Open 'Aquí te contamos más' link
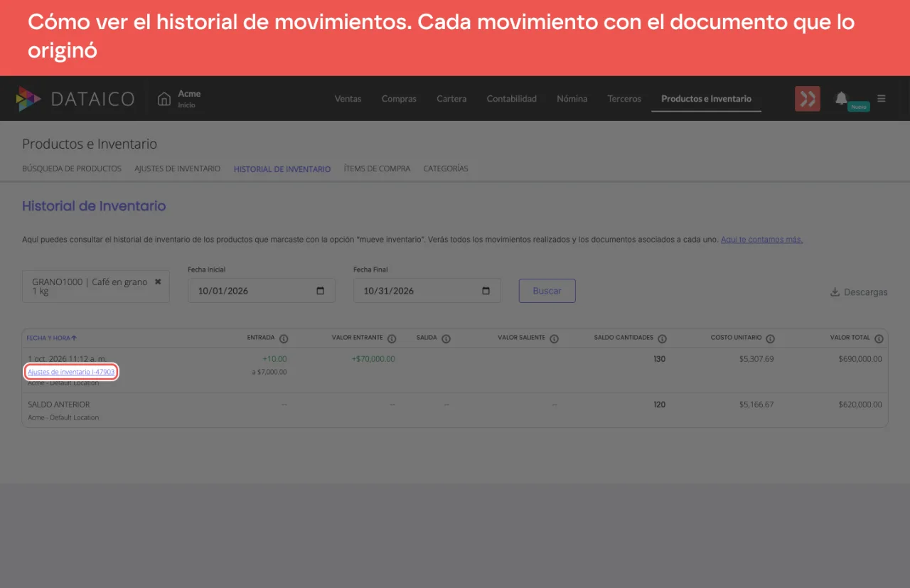 761,240
